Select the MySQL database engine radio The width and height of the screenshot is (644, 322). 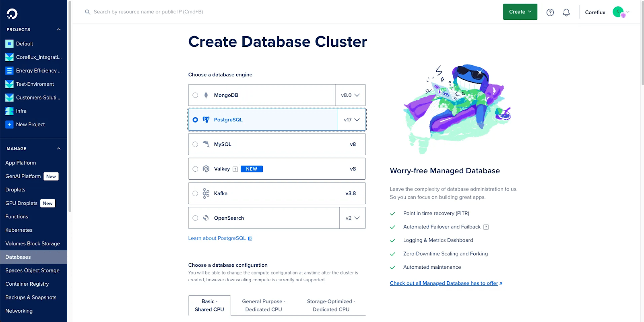click(195, 144)
